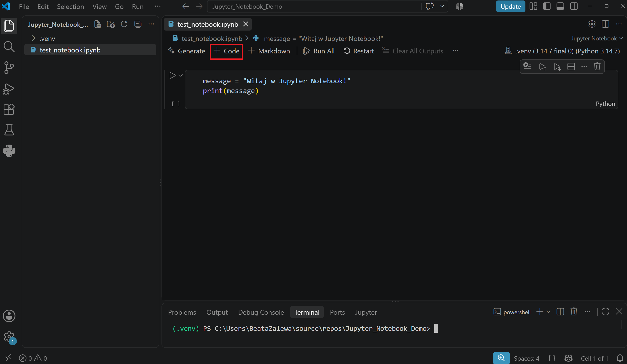Click the Generate button
Image resolution: width=627 pixels, height=364 pixels.
(x=187, y=51)
